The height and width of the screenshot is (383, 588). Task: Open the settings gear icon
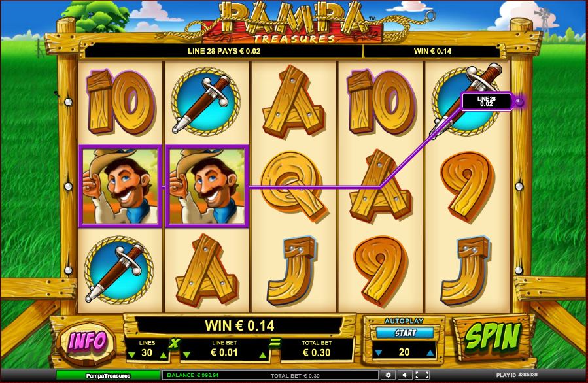point(388,375)
